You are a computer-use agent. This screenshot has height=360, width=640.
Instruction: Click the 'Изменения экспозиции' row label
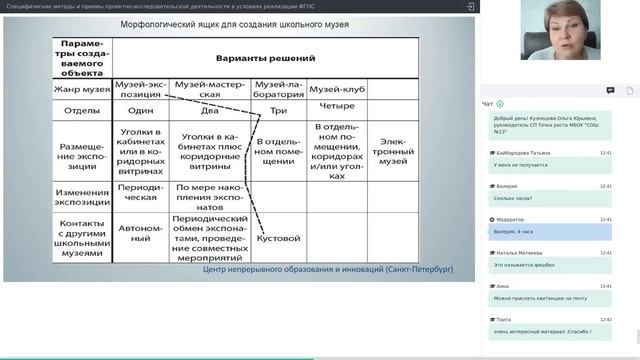point(82,197)
